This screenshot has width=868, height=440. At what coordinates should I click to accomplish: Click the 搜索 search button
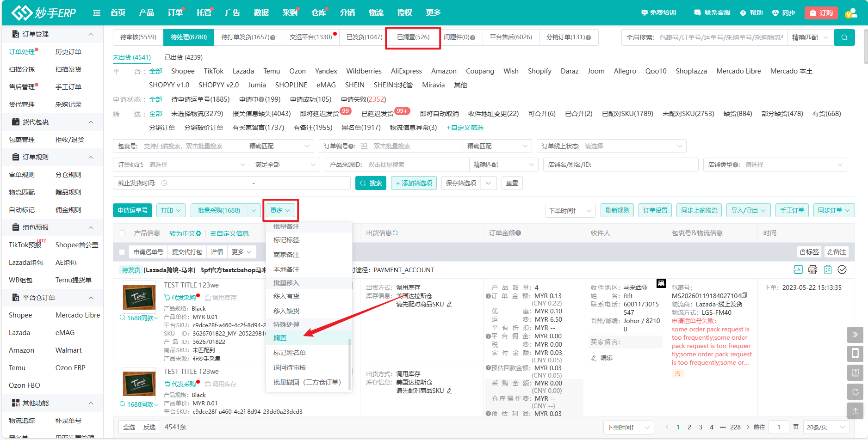coord(371,183)
